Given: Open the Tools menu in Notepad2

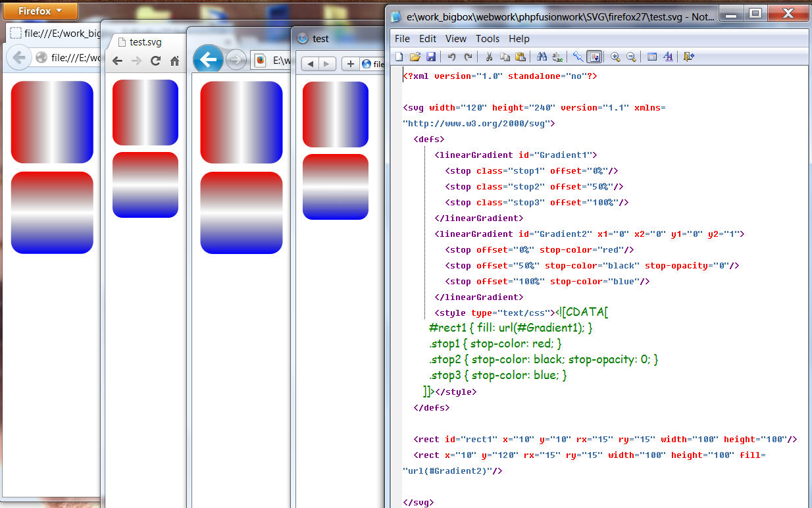Looking at the screenshot, I should [488, 39].
